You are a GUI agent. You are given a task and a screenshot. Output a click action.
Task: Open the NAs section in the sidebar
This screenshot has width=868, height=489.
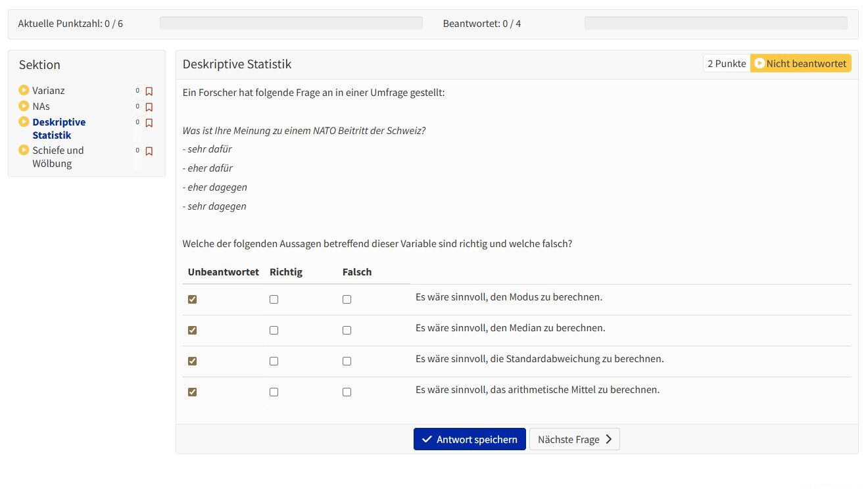click(41, 106)
